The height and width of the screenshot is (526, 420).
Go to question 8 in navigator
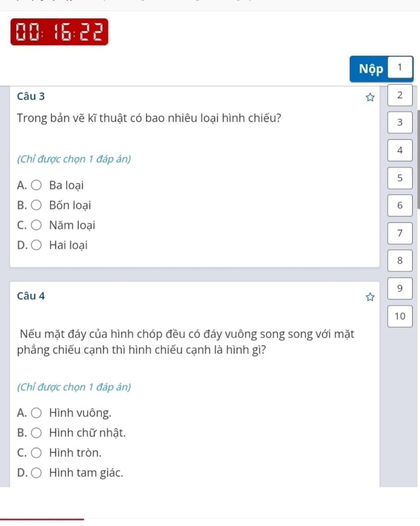[x=400, y=261]
